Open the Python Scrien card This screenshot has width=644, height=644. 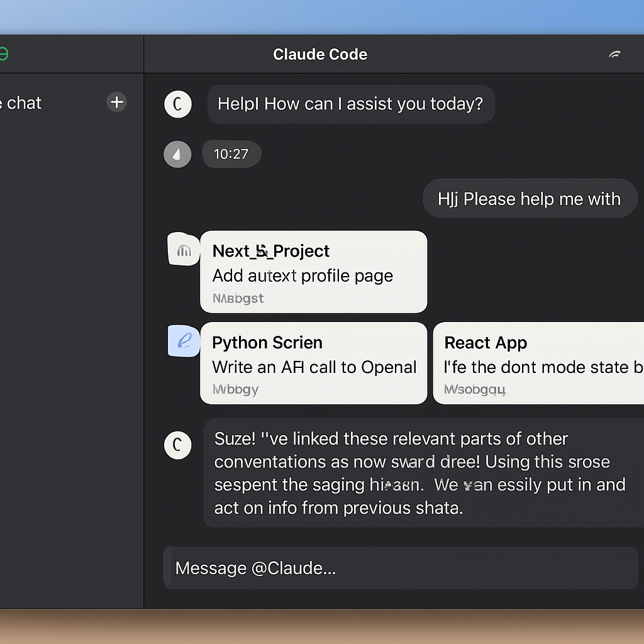pos(313,364)
